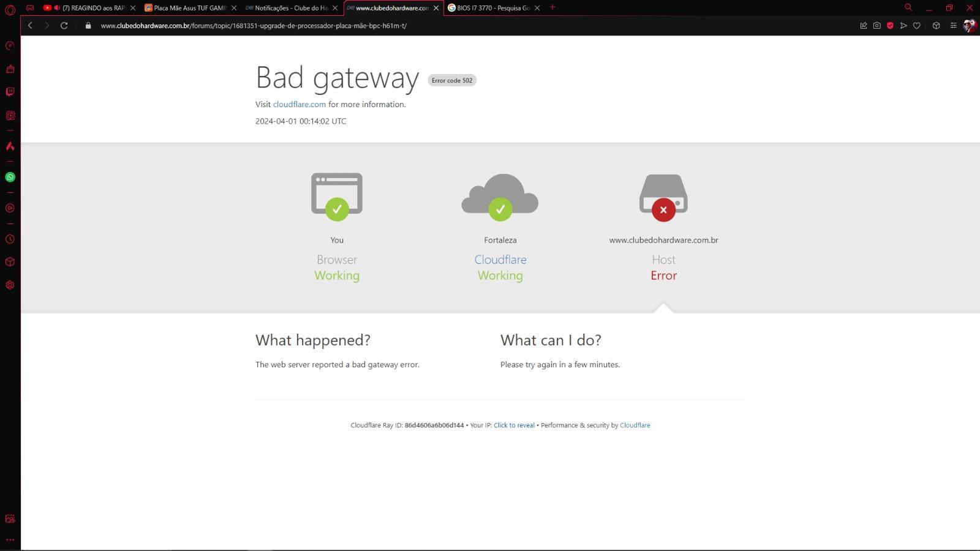The image size is (980, 551).
Task: Open the cloudflare.com more information link
Action: [300, 105]
